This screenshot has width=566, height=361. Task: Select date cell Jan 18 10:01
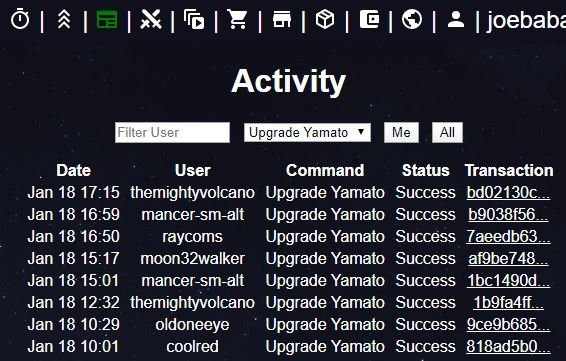73,347
